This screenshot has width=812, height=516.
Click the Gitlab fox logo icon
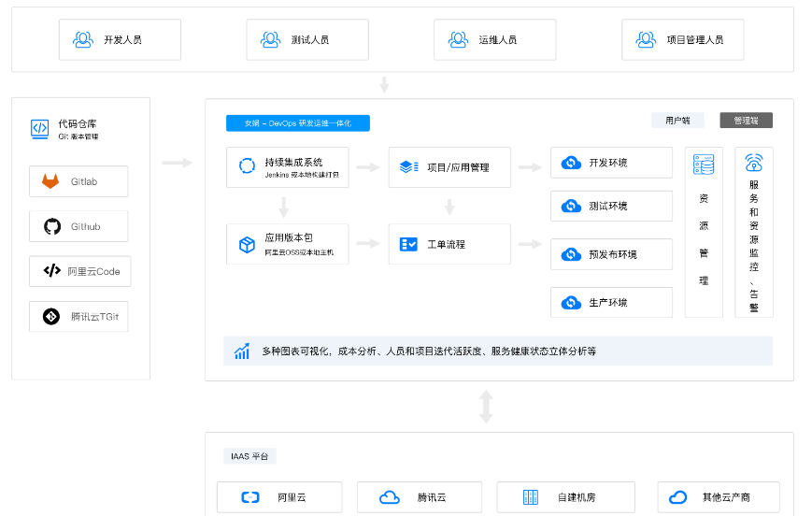click(50, 181)
